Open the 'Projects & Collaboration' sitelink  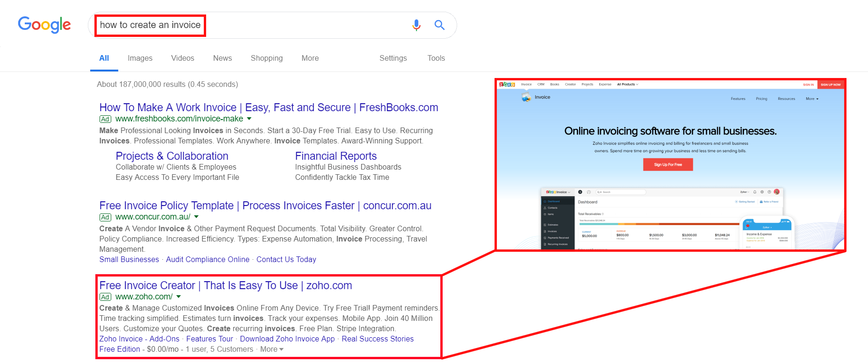[172, 156]
